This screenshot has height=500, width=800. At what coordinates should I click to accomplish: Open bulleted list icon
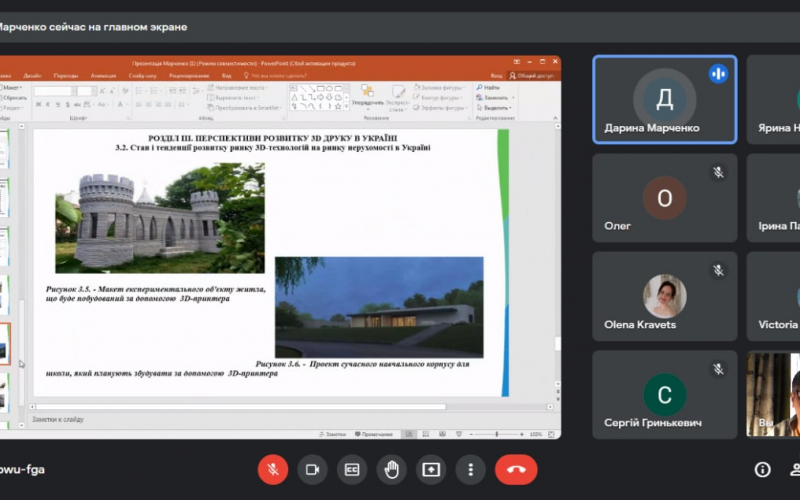click(140, 91)
